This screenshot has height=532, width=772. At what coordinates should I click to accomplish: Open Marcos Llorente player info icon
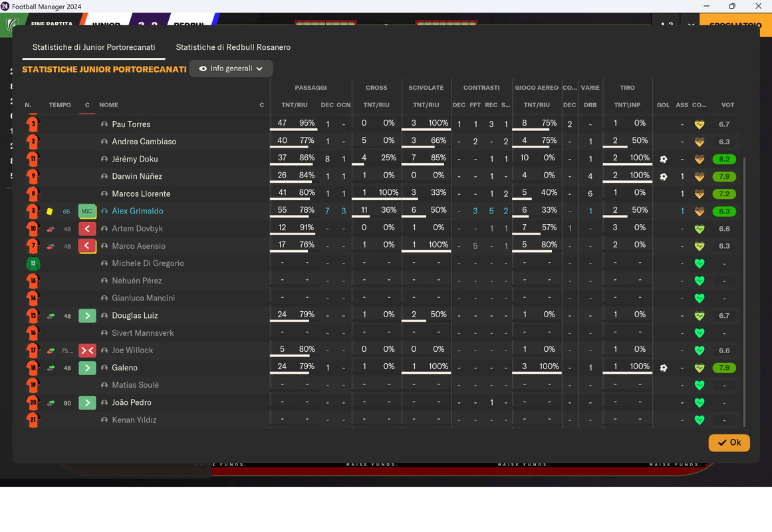tap(104, 194)
